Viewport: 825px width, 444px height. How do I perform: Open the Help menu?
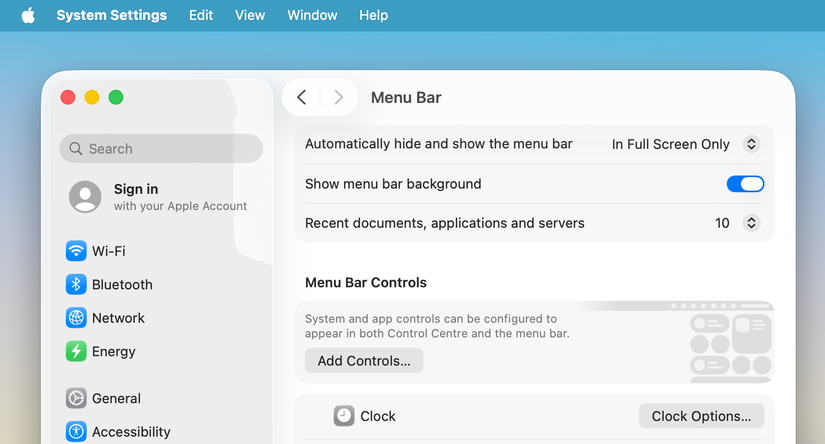(x=374, y=15)
